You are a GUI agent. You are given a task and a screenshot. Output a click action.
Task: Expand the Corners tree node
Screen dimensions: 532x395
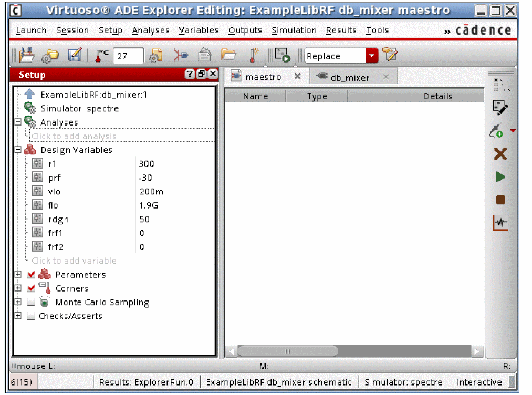18,288
